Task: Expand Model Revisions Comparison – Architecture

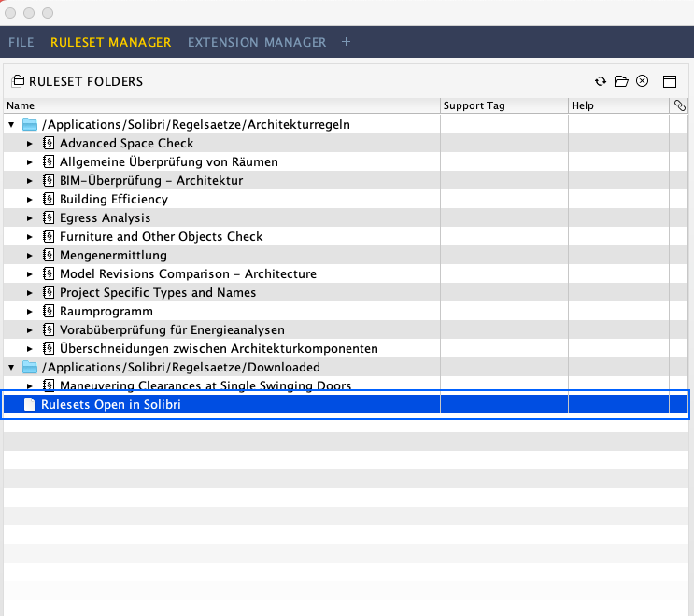Action: coord(30,274)
